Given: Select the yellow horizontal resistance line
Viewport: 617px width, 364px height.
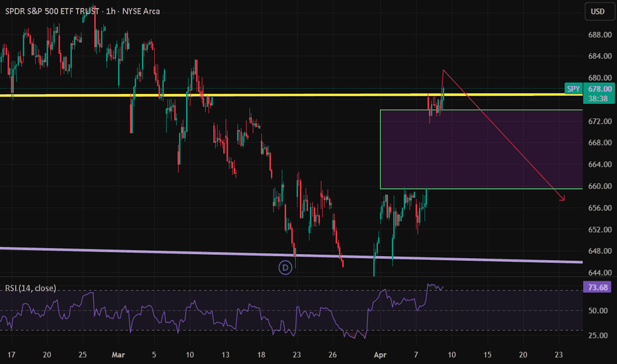Looking at the screenshot, I should coord(298,95).
